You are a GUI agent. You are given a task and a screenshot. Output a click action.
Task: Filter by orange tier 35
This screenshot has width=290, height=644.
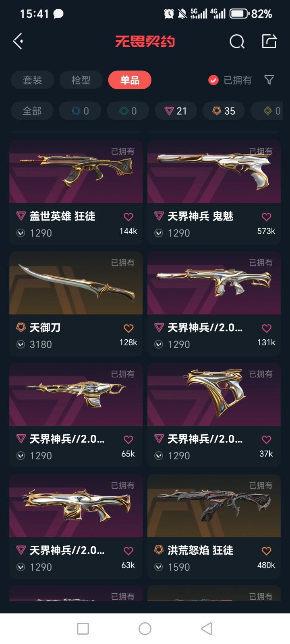point(224,111)
